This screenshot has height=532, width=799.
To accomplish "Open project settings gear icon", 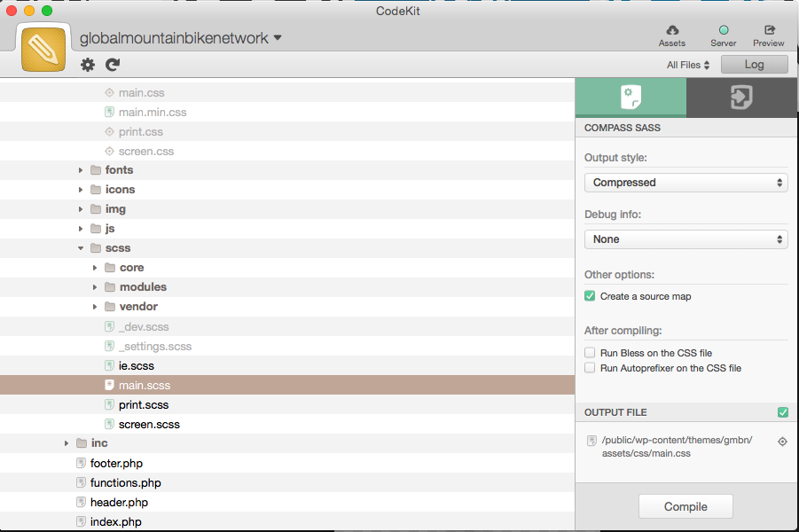I will click(88, 65).
